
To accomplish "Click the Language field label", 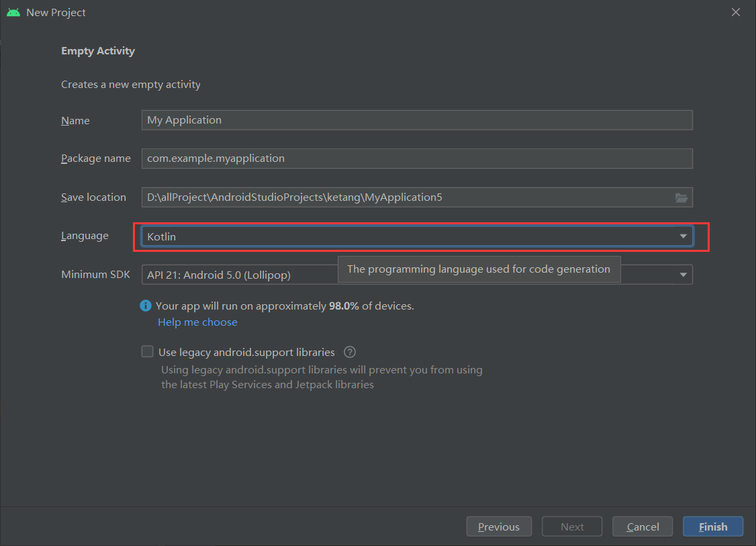I will (85, 236).
